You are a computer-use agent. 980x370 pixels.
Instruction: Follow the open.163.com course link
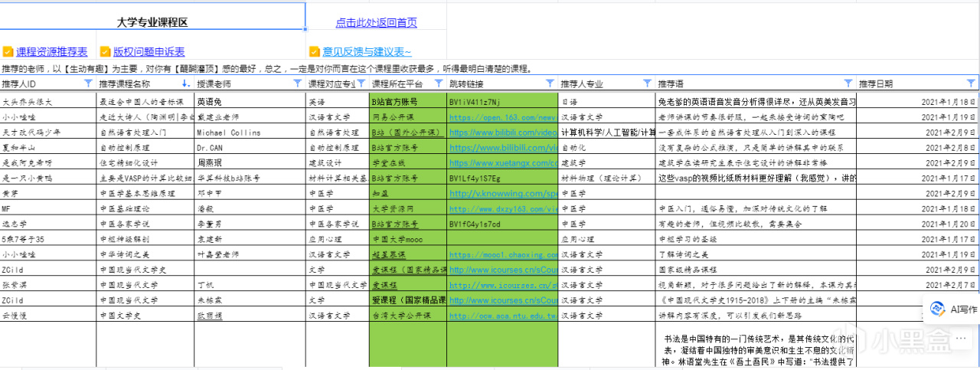[x=502, y=117]
